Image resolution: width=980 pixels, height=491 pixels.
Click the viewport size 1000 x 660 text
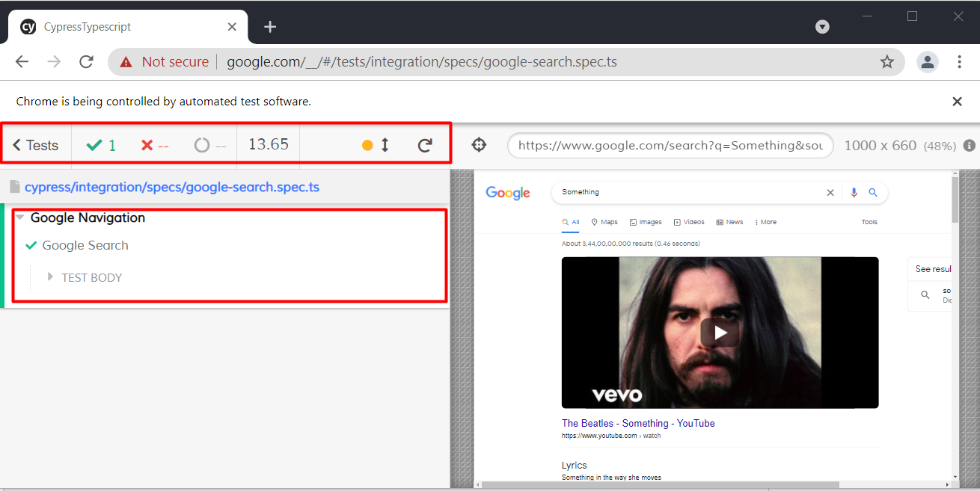tap(880, 145)
